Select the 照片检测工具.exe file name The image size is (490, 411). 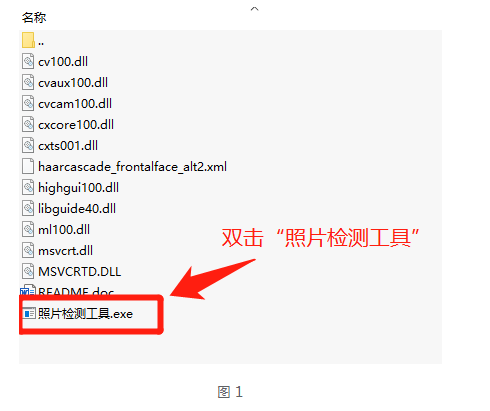[85, 314]
